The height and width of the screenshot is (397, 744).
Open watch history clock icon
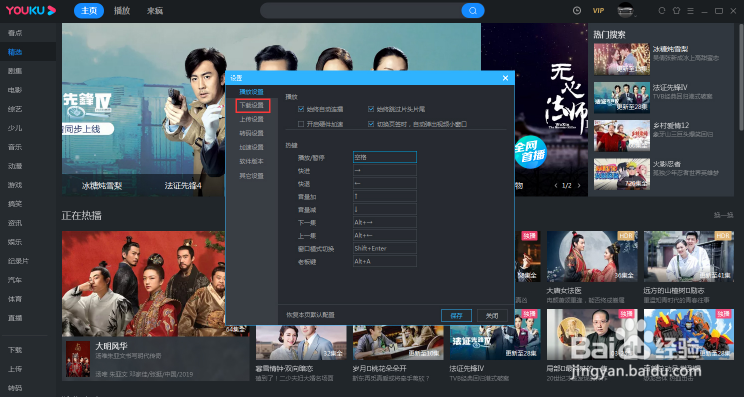577,10
